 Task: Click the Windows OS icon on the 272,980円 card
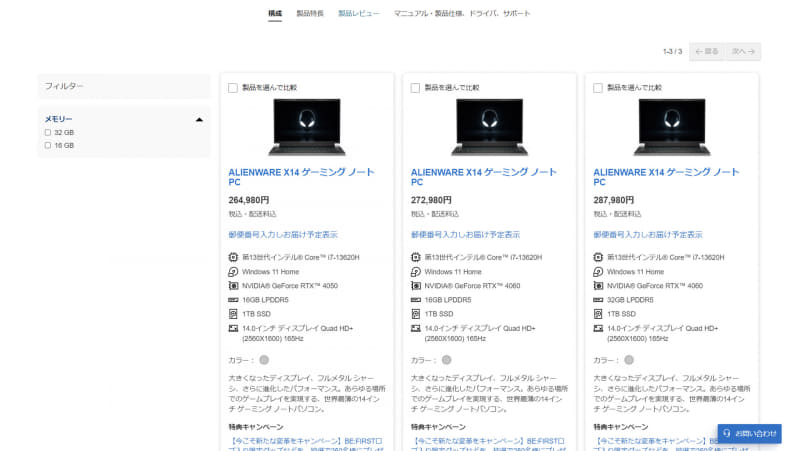(x=416, y=271)
